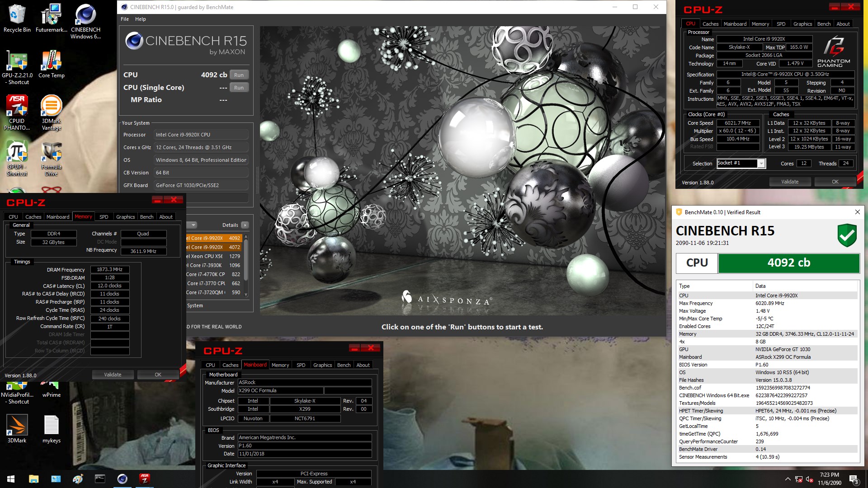Open About tab in CPU-Z Mainboard window

click(363, 365)
